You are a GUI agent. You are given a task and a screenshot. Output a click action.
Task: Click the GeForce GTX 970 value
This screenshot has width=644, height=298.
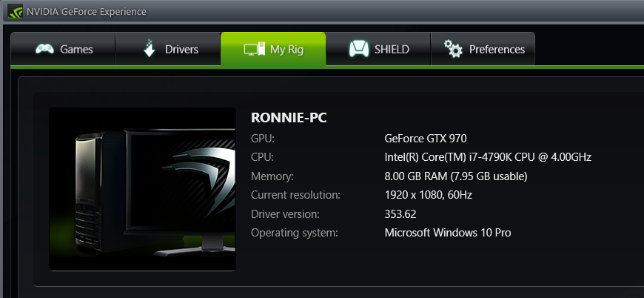[426, 138]
